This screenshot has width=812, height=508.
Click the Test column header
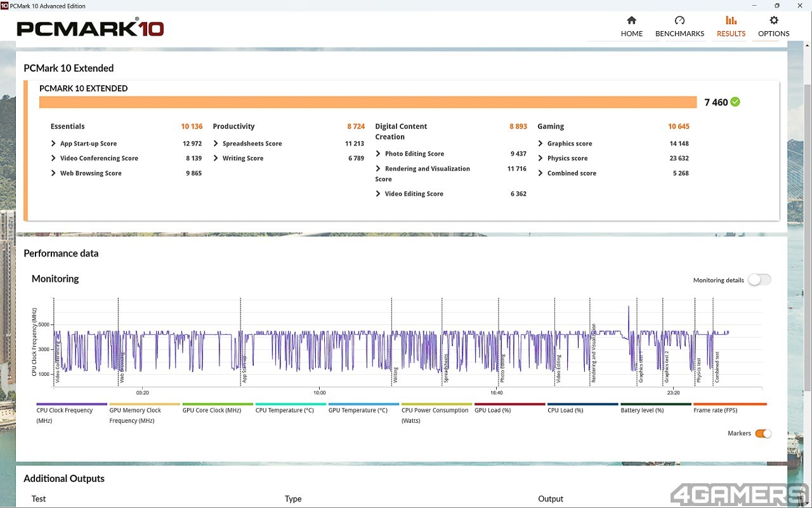(39, 498)
